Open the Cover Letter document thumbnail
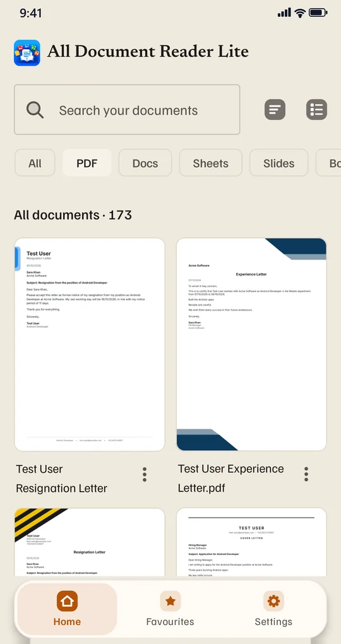341x644 pixels. [251, 542]
